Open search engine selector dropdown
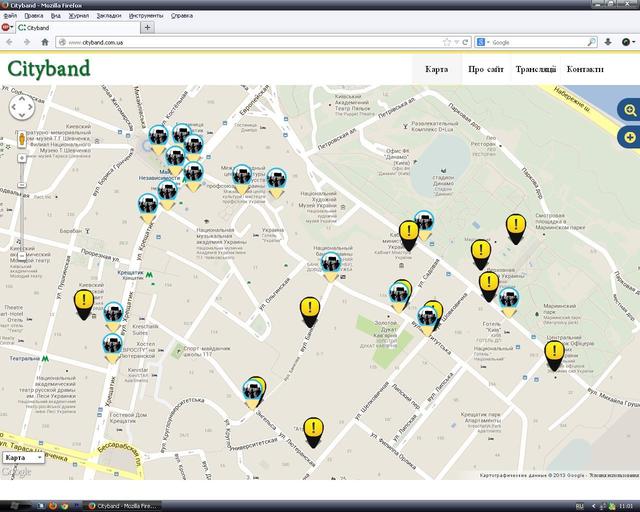The height and width of the screenshot is (512, 640). (x=483, y=42)
